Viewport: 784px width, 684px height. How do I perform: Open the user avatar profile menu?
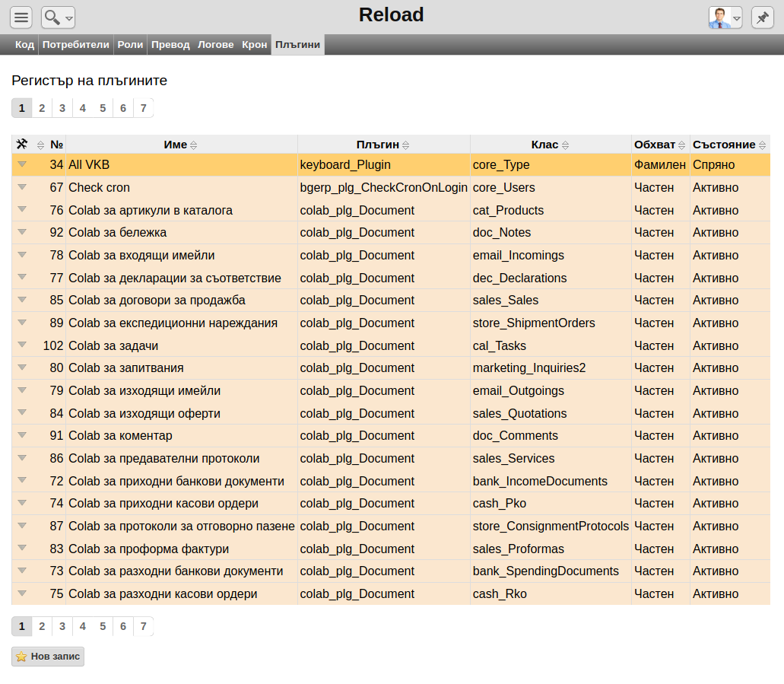725,17
